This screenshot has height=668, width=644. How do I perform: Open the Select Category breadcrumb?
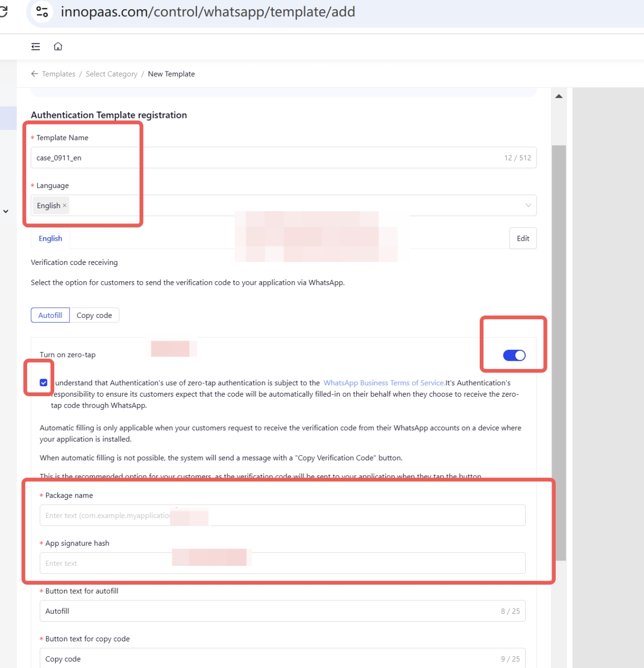point(111,74)
